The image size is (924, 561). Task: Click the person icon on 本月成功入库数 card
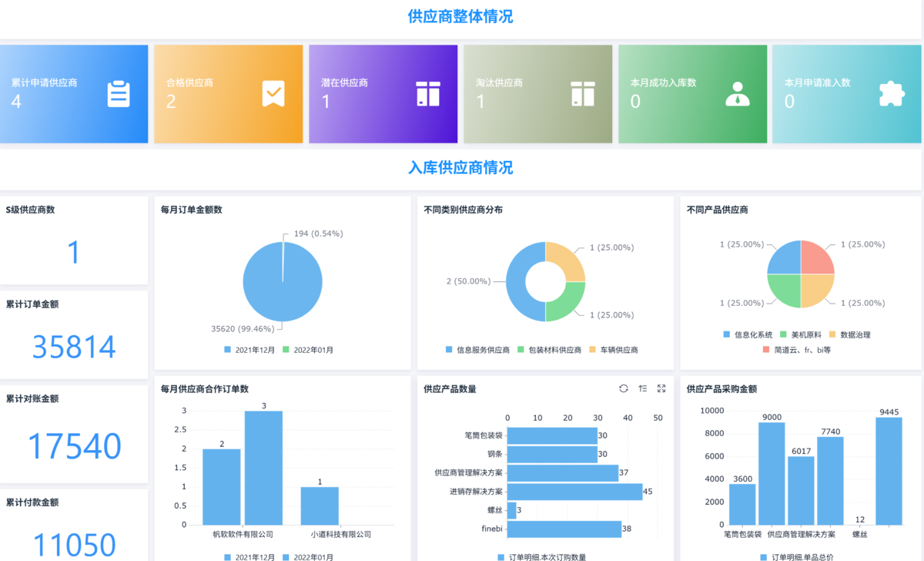pos(738,93)
